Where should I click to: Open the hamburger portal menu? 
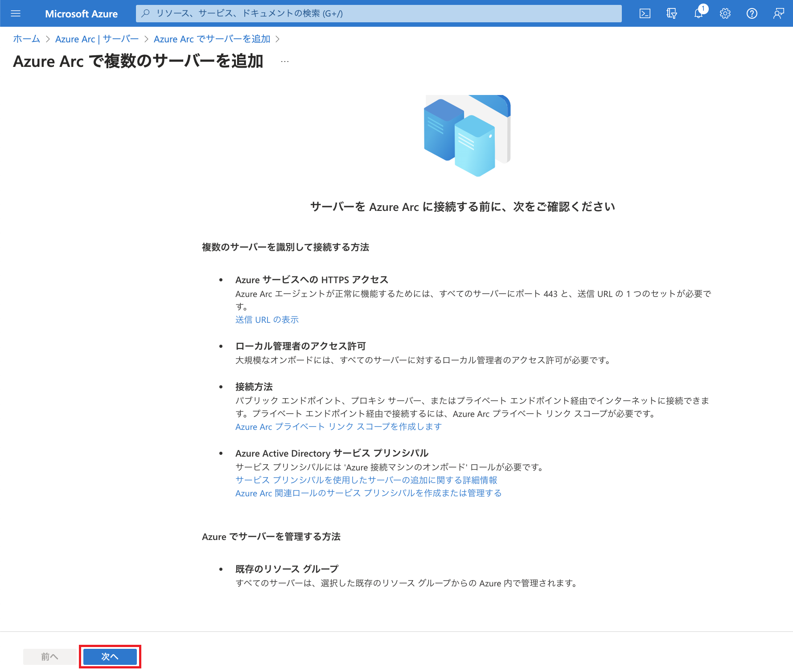coord(16,13)
